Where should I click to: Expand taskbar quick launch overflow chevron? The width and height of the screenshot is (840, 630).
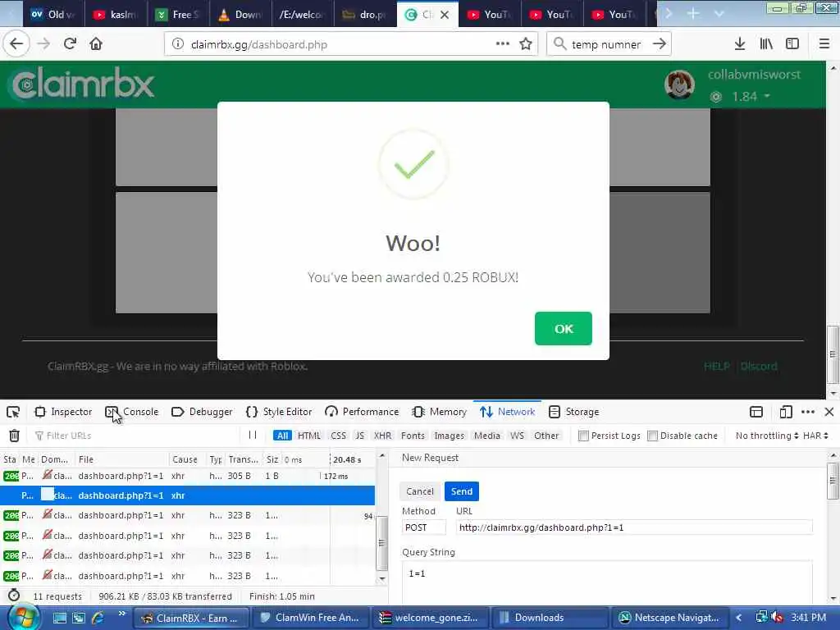coord(121,613)
